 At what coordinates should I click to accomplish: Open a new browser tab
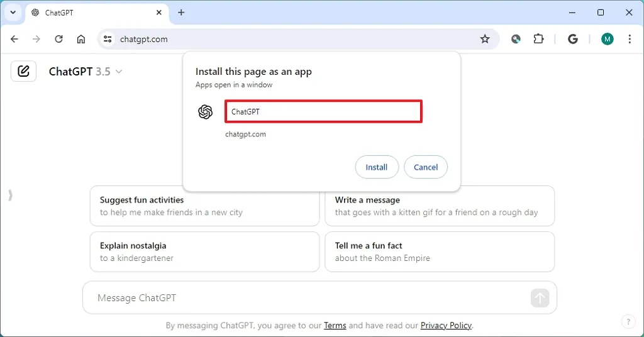tap(181, 13)
